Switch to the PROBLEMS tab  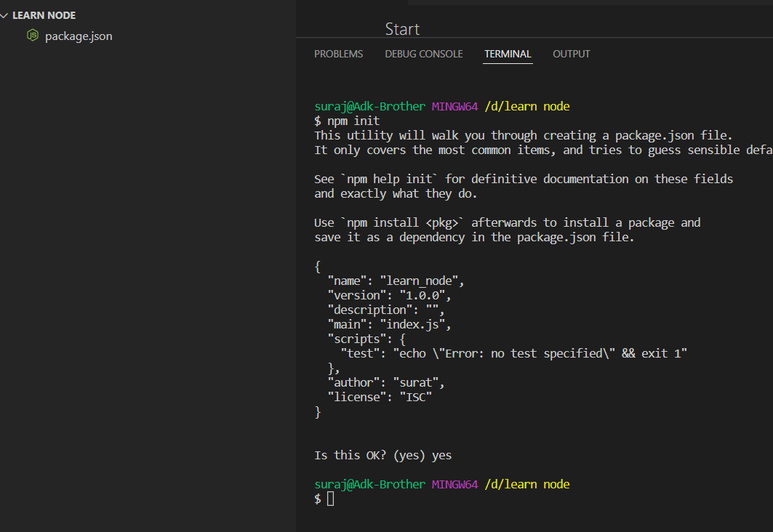click(x=339, y=53)
